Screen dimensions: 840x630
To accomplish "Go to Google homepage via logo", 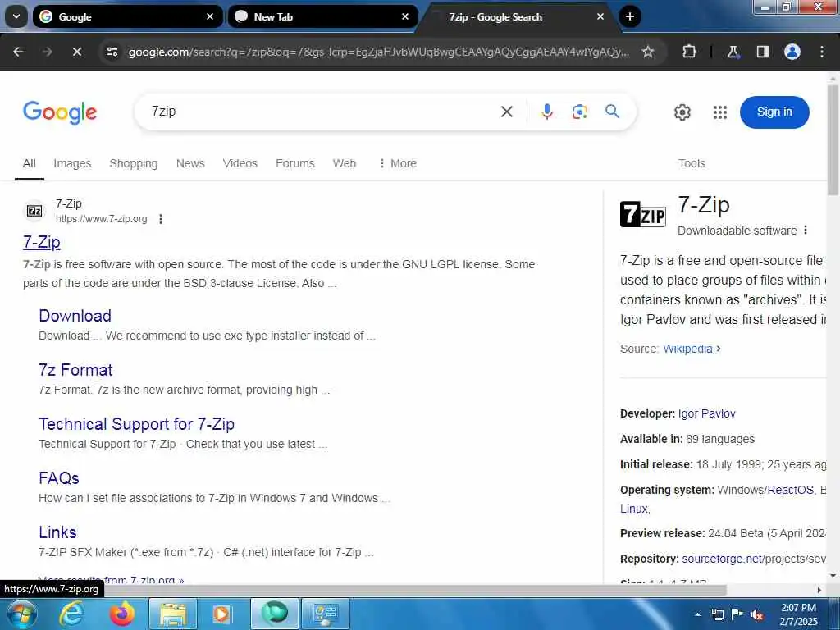I will [x=60, y=112].
